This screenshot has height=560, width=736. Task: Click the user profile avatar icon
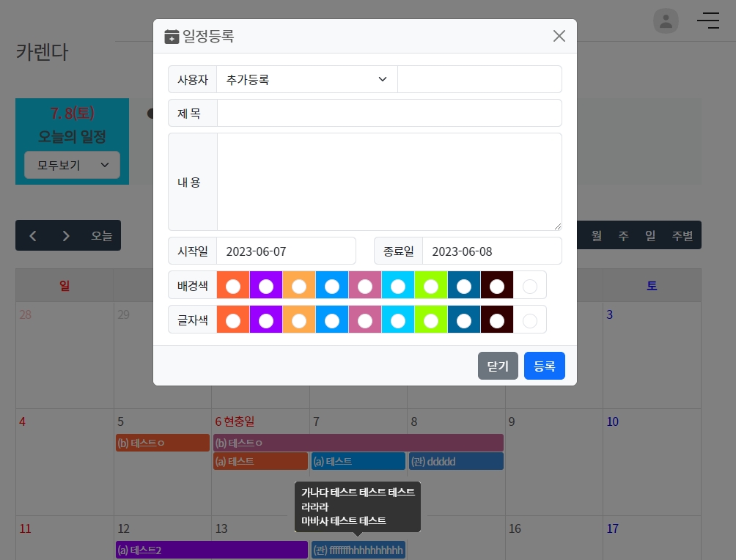pyautogui.click(x=666, y=21)
